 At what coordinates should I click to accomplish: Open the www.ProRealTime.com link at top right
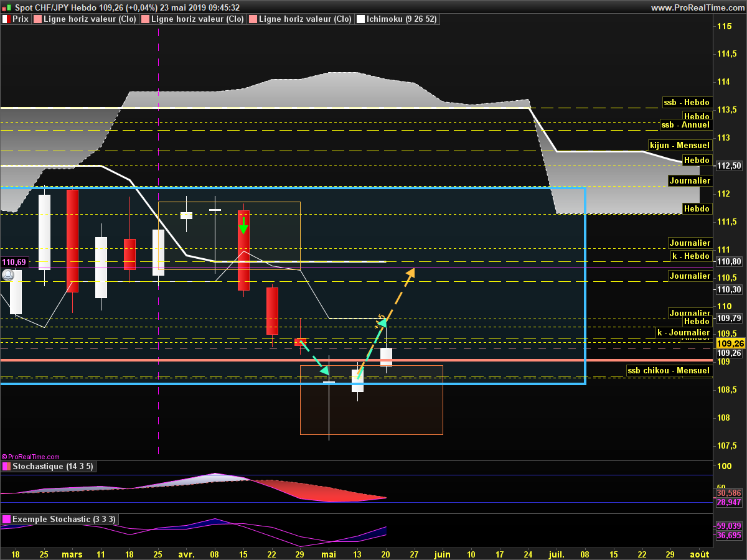pos(697,7)
